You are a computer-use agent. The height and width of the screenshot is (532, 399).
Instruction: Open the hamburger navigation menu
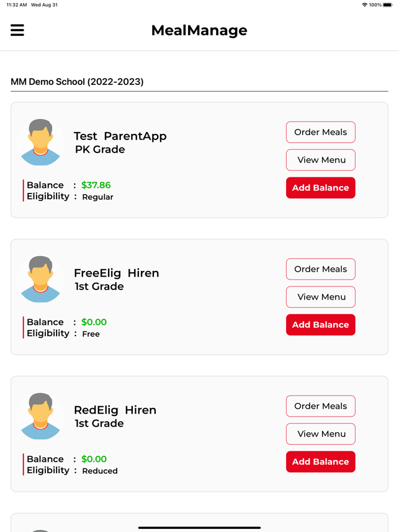17,30
